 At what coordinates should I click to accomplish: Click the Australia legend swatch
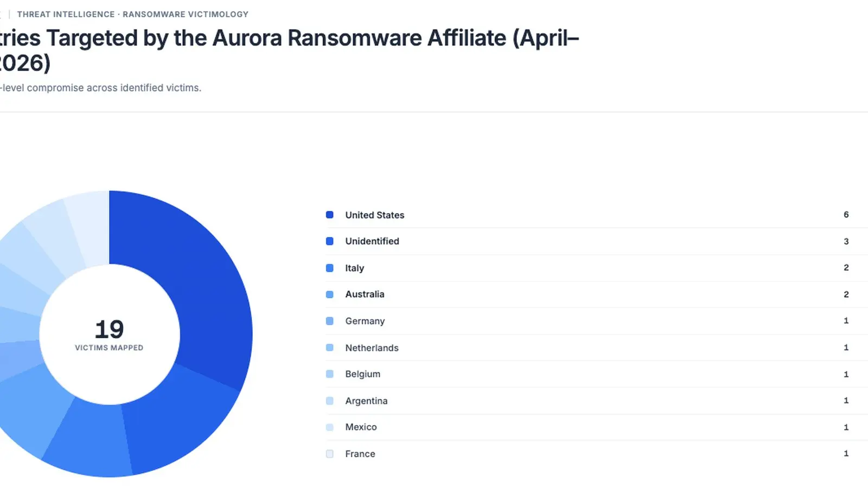[329, 294]
